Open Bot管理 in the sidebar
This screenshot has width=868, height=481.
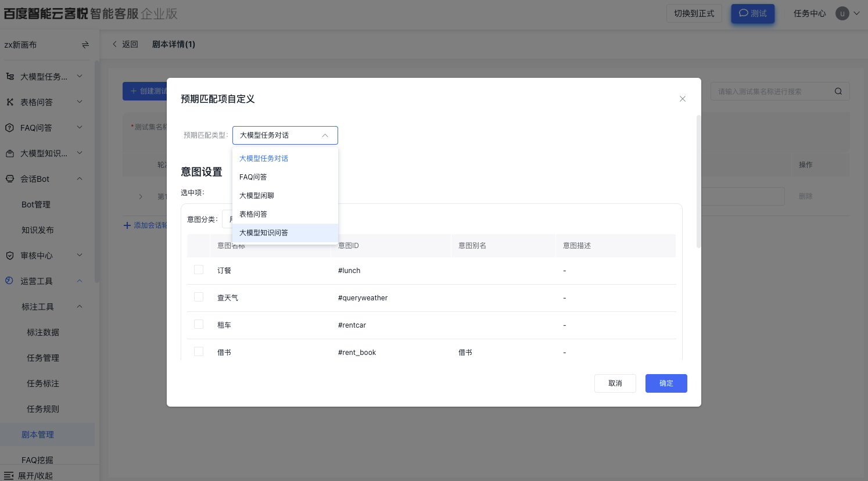(x=36, y=204)
